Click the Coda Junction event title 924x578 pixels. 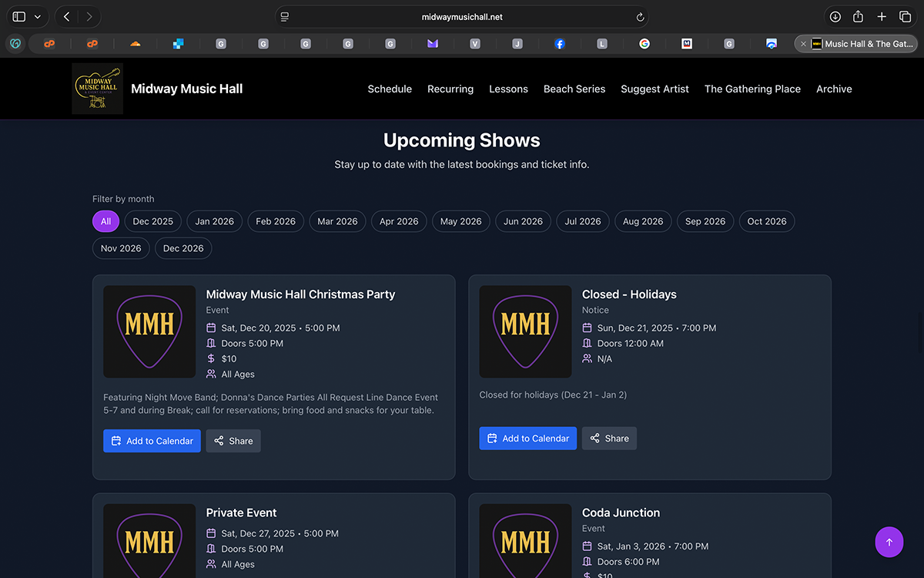click(621, 512)
